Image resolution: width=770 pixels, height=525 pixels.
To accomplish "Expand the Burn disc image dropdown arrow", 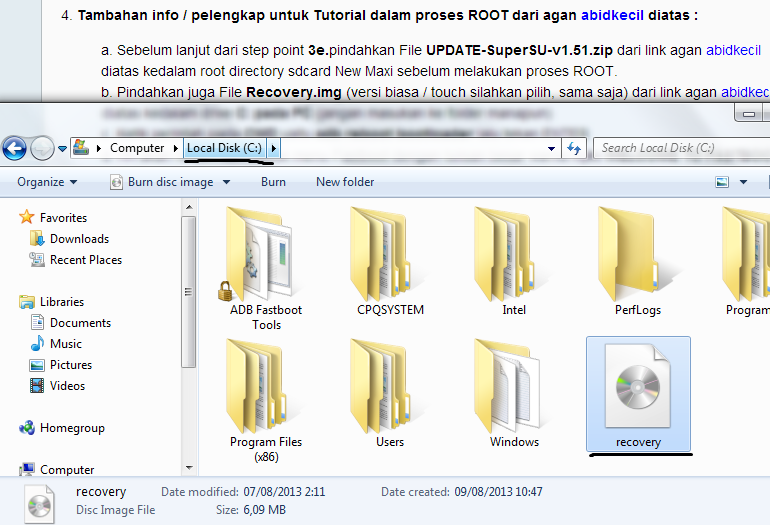I will (226, 182).
